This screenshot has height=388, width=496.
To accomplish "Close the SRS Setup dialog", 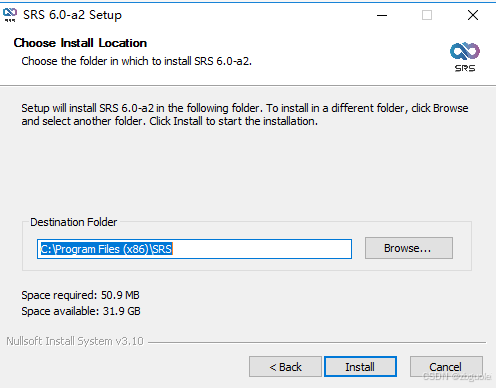I will 473,15.
